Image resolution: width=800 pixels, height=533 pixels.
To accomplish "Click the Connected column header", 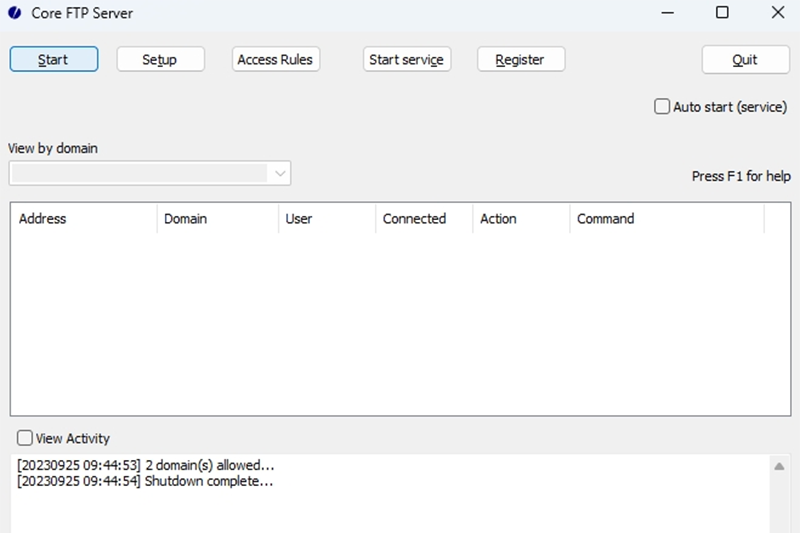I will tap(424, 219).
